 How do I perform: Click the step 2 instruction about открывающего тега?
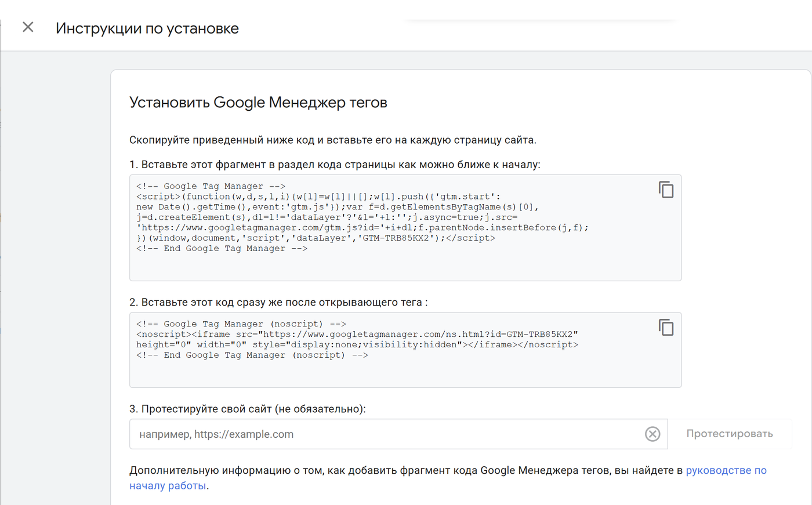pyautogui.click(x=278, y=302)
